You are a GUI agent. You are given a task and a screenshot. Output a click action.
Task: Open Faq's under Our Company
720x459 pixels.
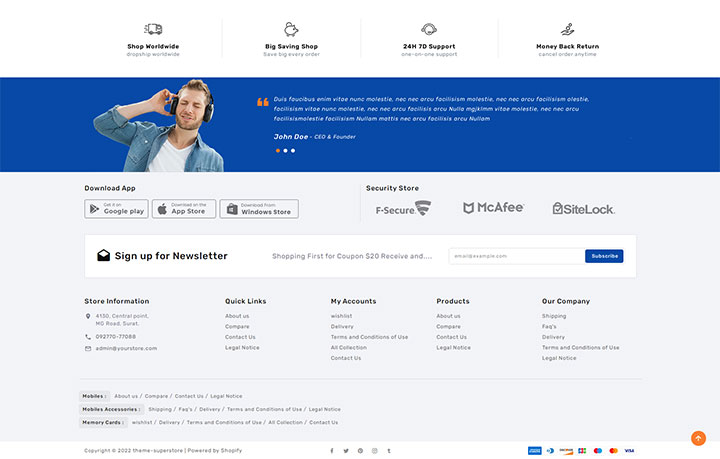click(x=549, y=327)
